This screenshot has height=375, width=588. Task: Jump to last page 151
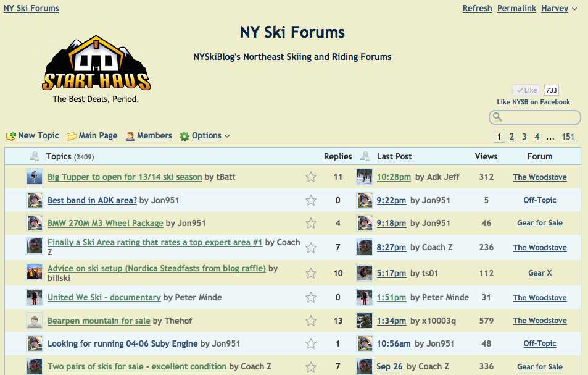(568, 137)
